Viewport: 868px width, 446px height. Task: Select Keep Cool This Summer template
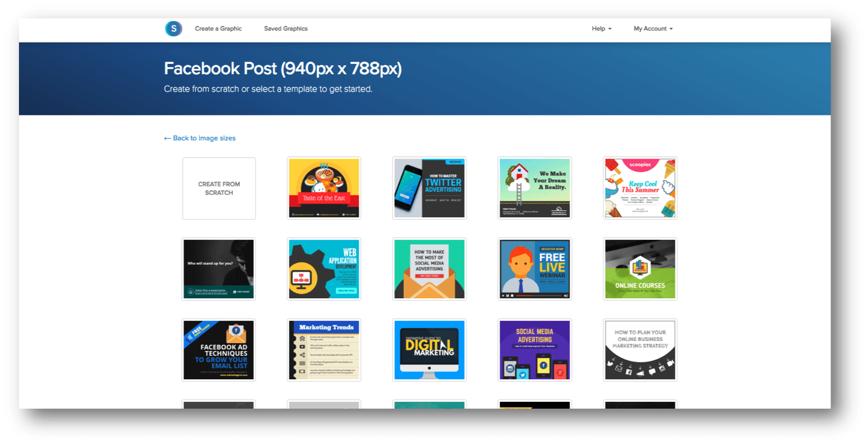point(640,188)
